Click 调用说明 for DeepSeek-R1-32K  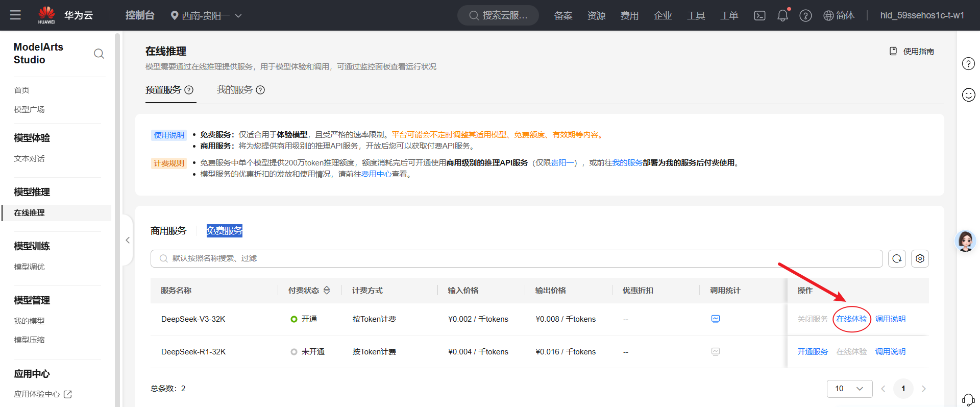point(890,352)
